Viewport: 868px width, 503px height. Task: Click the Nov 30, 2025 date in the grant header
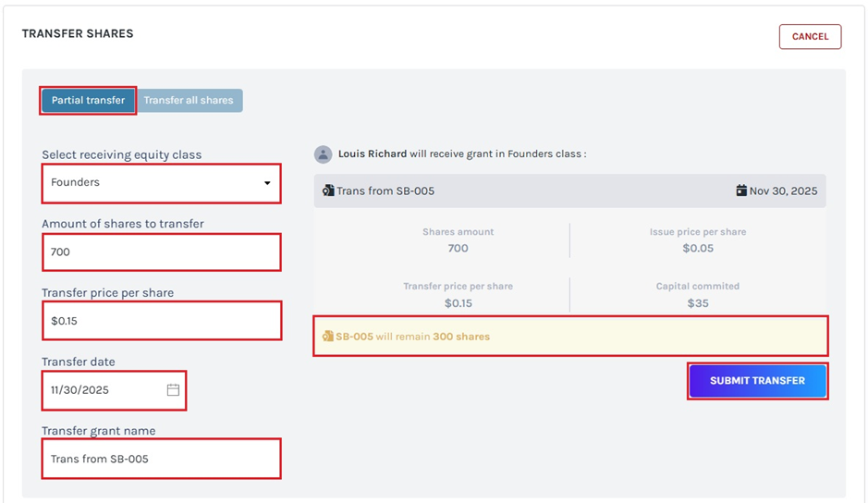[x=783, y=191]
